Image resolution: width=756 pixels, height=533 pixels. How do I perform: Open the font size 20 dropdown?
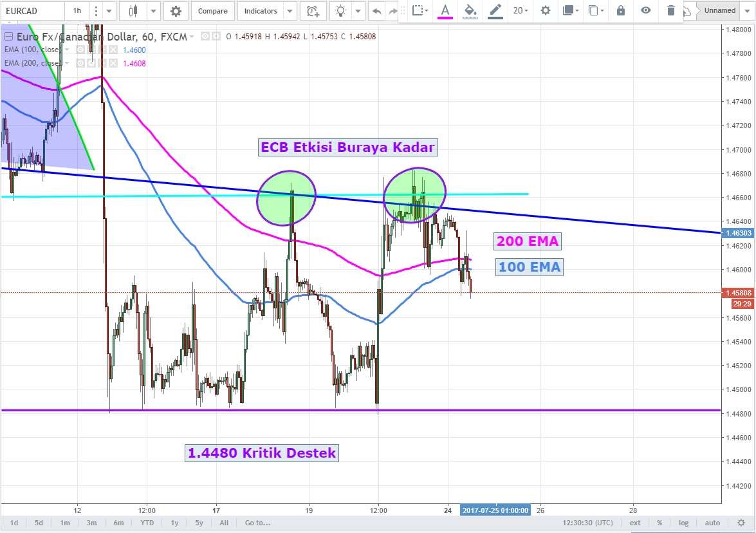[521, 10]
